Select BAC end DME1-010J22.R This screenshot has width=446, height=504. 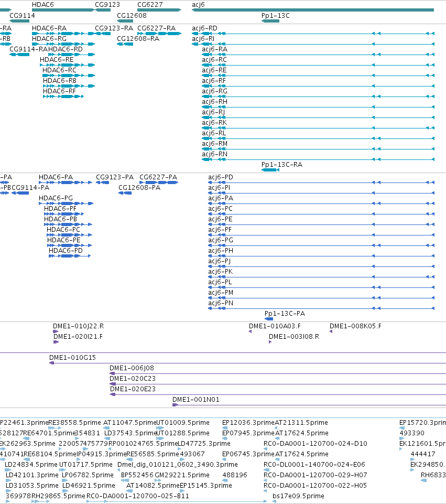tap(78, 326)
